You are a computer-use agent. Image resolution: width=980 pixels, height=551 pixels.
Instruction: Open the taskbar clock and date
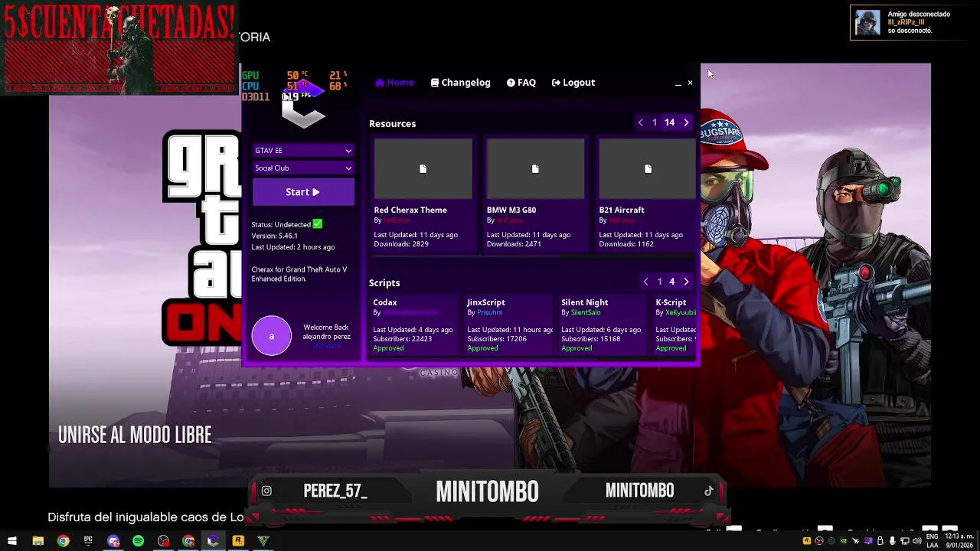point(959,541)
